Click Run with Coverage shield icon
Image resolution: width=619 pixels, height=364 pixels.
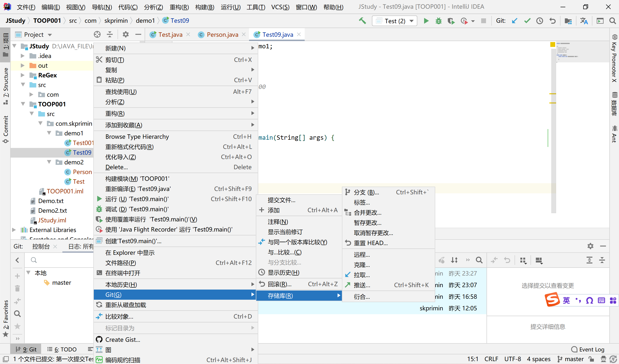(451, 21)
